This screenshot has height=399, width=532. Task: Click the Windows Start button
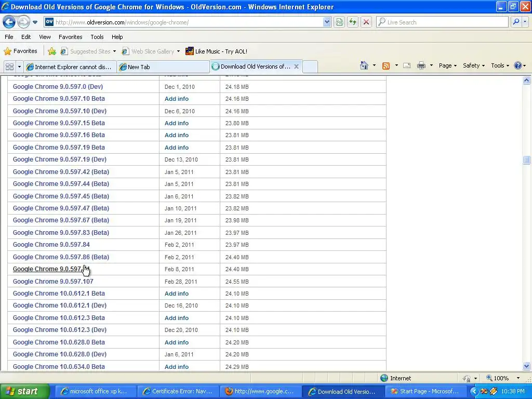pyautogui.click(x=24, y=392)
